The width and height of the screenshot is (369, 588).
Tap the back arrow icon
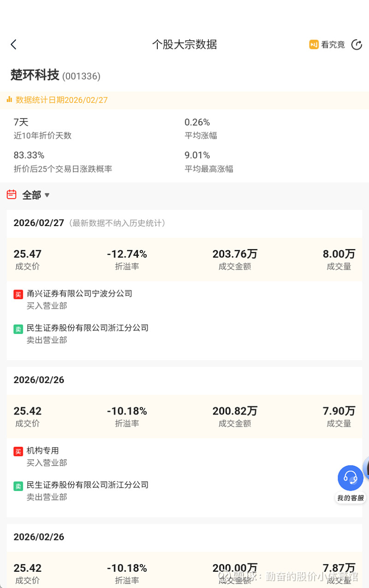pyautogui.click(x=13, y=44)
